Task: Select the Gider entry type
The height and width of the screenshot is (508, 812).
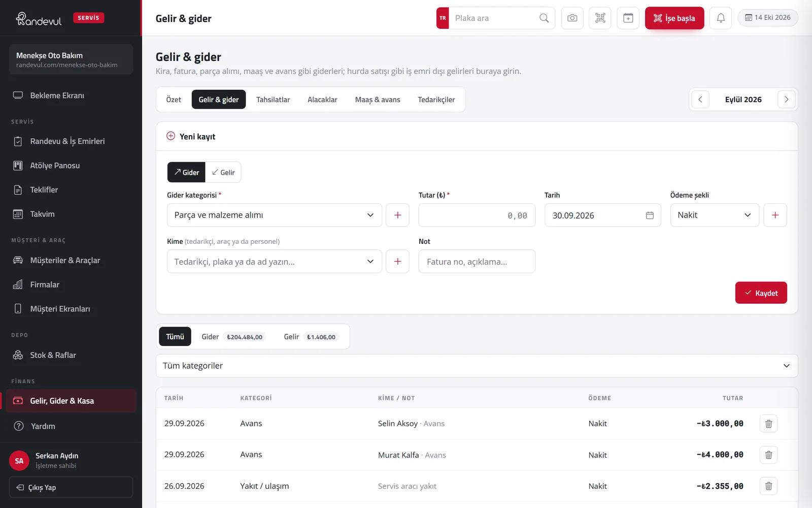Action: click(186, 172)
